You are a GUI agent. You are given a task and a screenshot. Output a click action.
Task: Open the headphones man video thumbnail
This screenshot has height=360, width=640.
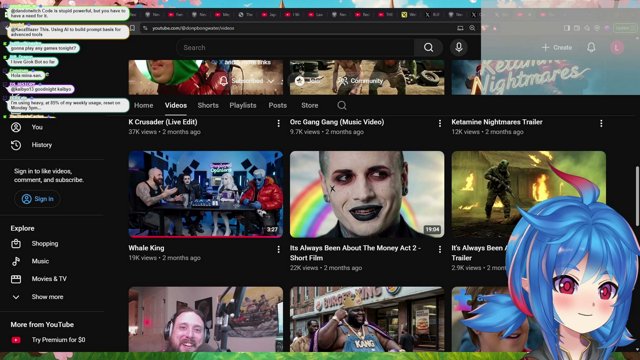coord(206,319)
